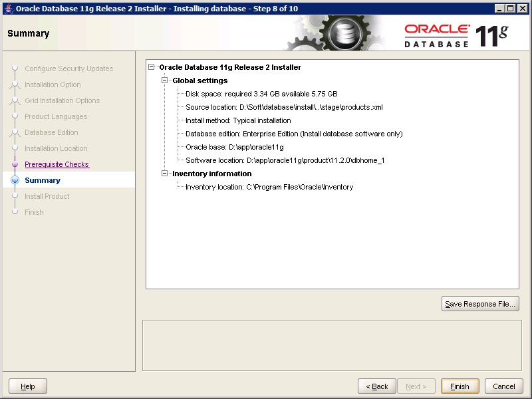
Task: Minimize the installer window
Action: (499, 9)
